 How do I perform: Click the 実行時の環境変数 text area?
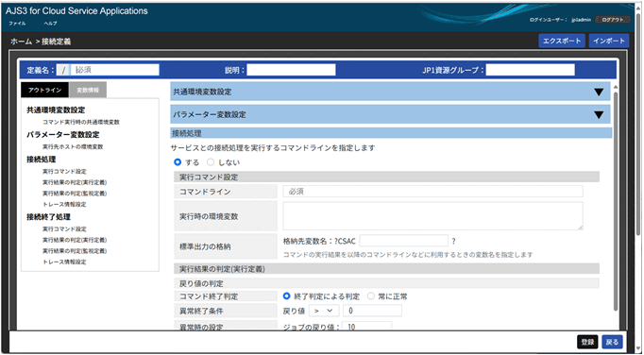tap(432, 215)
